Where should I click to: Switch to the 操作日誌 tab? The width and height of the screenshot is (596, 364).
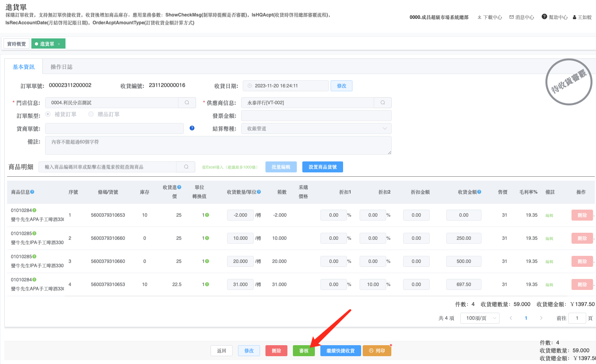click(x=62, y=67)
